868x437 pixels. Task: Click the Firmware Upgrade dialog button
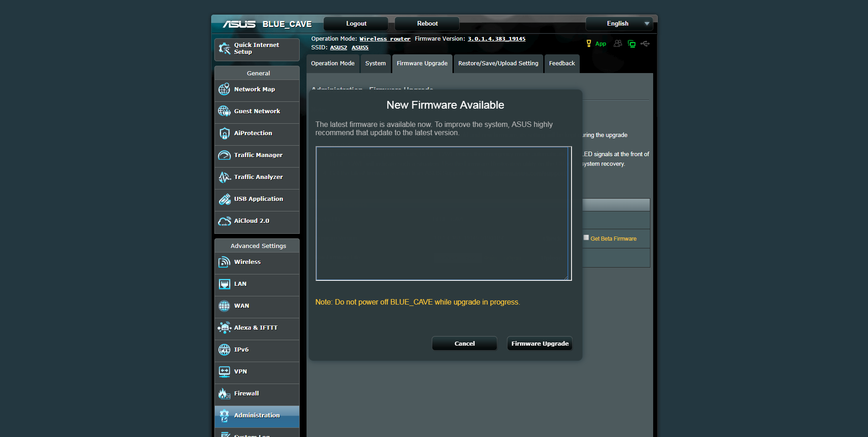pos(540,343)
